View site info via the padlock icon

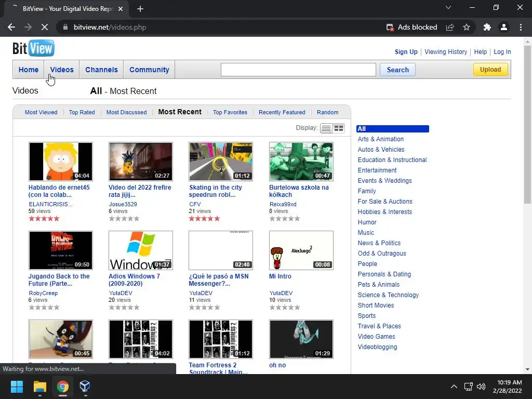65,27
